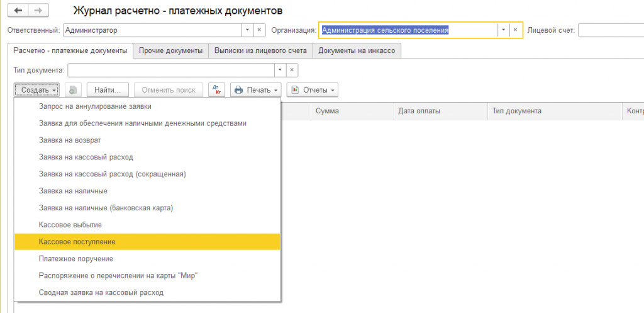Click the Отменить поиск button
644x313 pixels.
[169, 89]
